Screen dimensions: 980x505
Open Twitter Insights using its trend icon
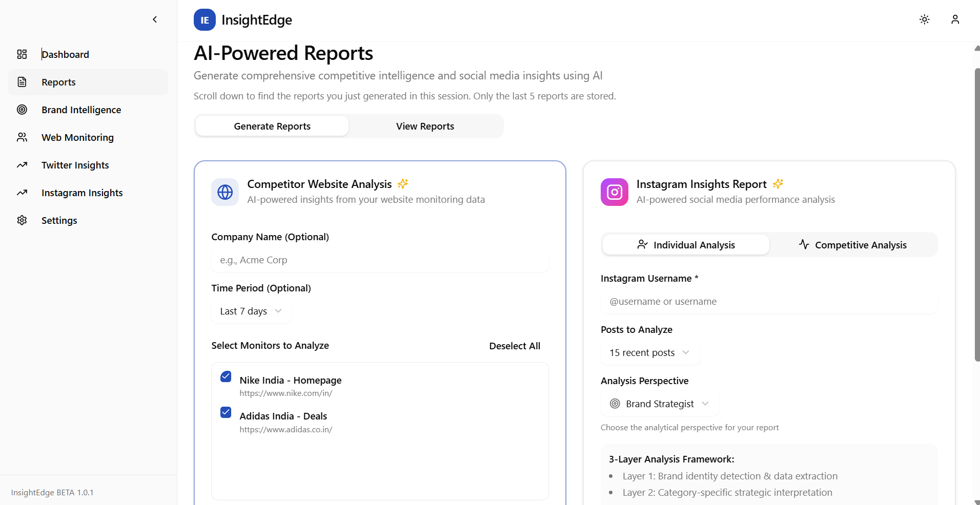22,165
